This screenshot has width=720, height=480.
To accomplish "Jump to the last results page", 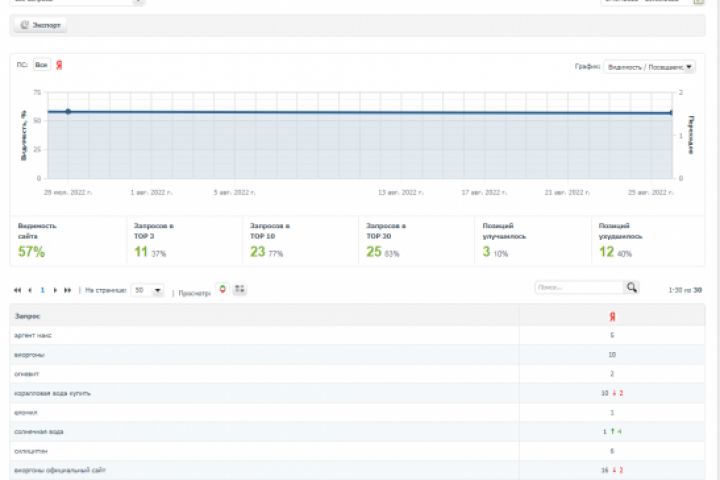I will coord(68,290).
